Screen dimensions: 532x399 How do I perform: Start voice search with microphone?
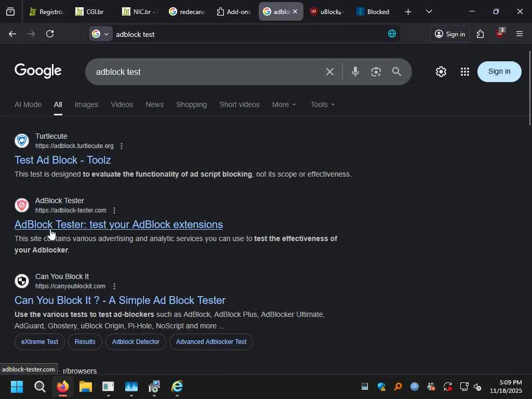coord(355,72)
